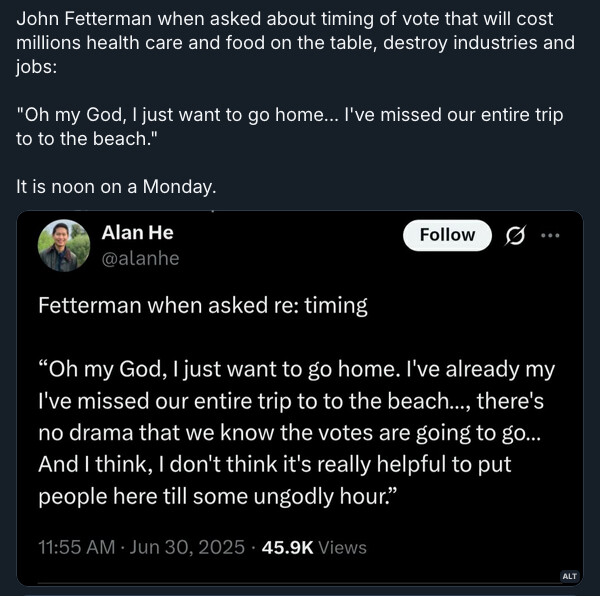
Task: Open the embedded tweet screenshot image
Action: click(300, 398)
